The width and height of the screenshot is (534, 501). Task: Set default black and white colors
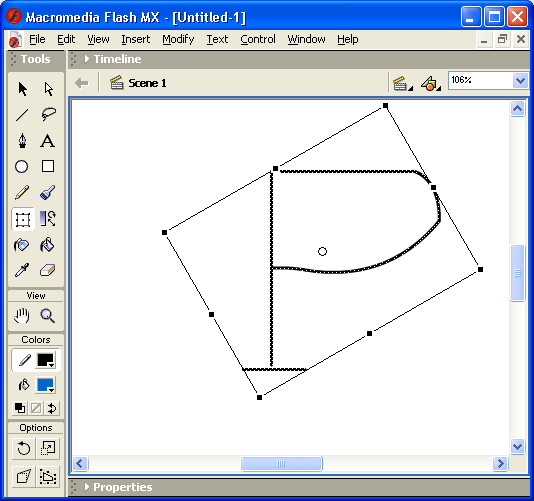coord(20,408)
